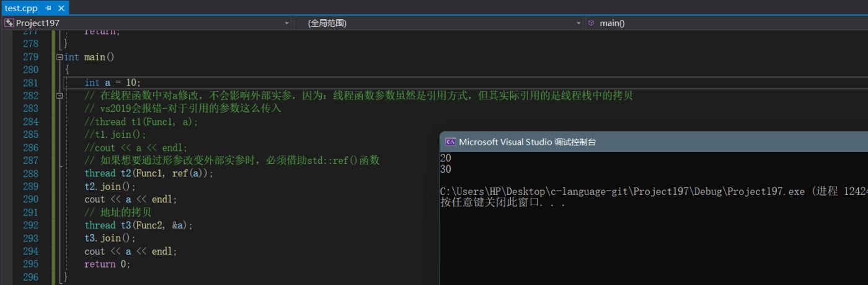Open the Project197 dropdown arrow

click(x=286, y=23)
